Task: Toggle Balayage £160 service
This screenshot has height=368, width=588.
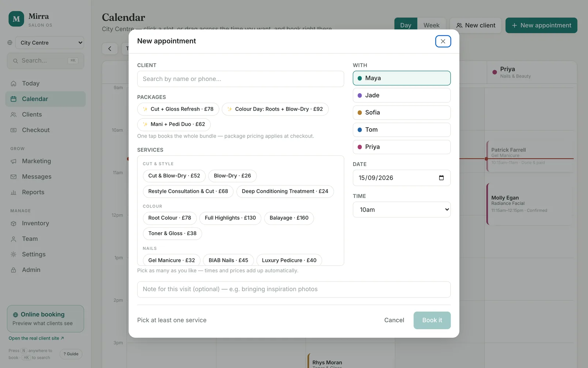Action: click(x=289, y=218)
